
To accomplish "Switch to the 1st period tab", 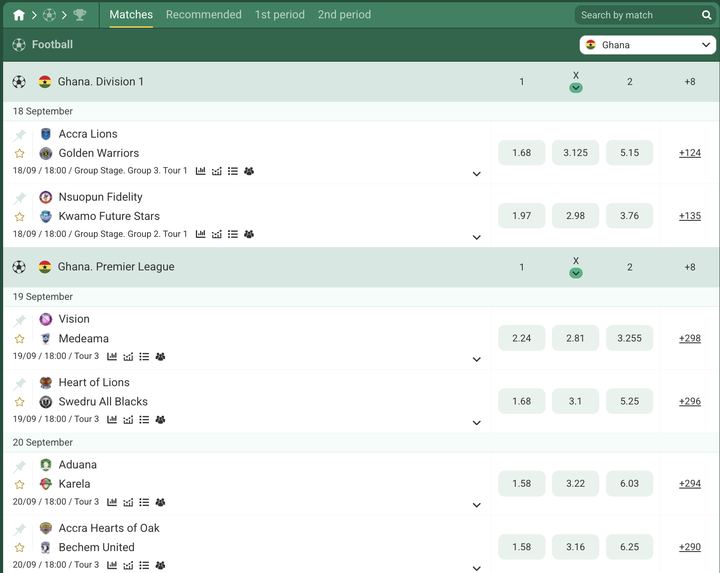I will [280, 15].
